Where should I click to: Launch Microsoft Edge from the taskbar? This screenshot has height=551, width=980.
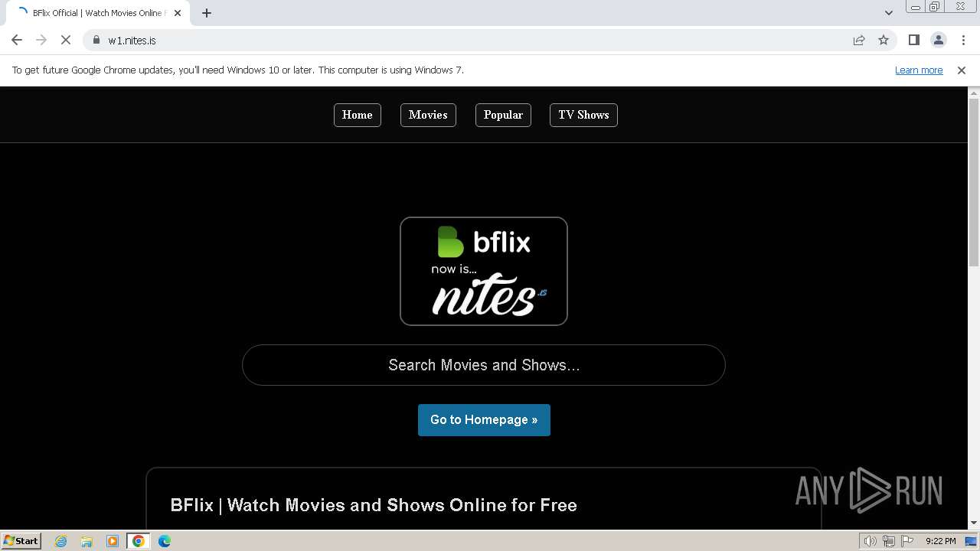[x=165, y=541]
